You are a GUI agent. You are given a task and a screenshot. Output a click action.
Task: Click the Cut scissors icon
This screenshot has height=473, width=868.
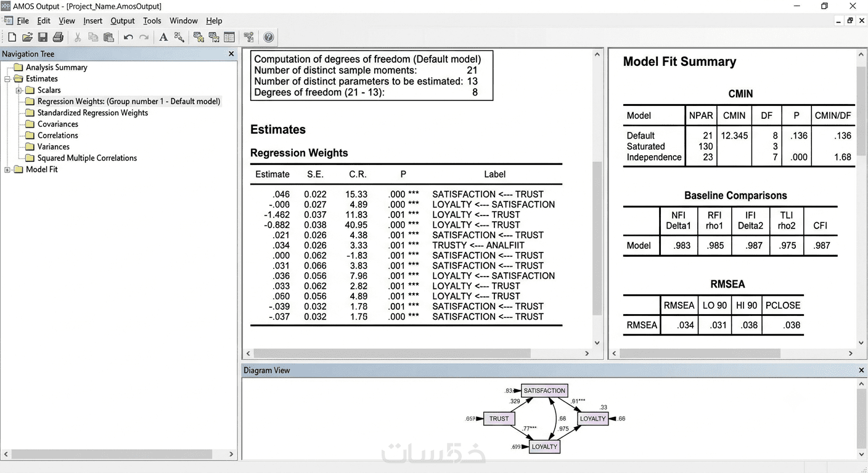tap(78, 38)
